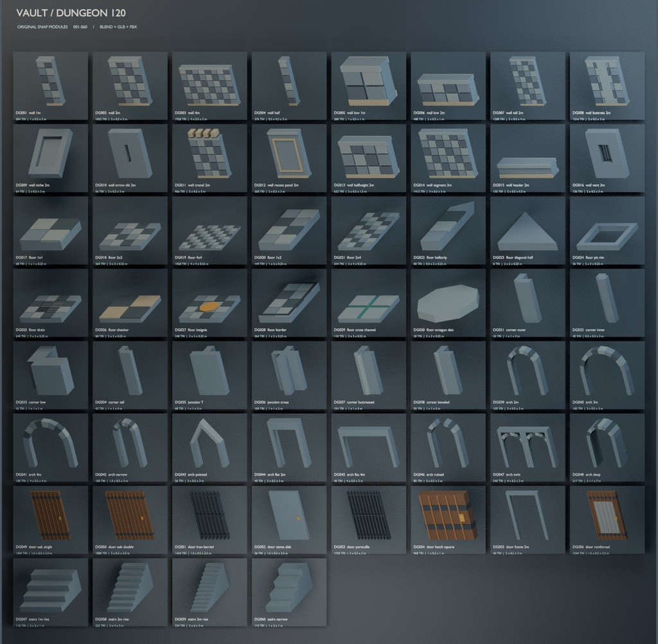
Task: Click the DG024 floor pit rim module
Action: [607, 231]
